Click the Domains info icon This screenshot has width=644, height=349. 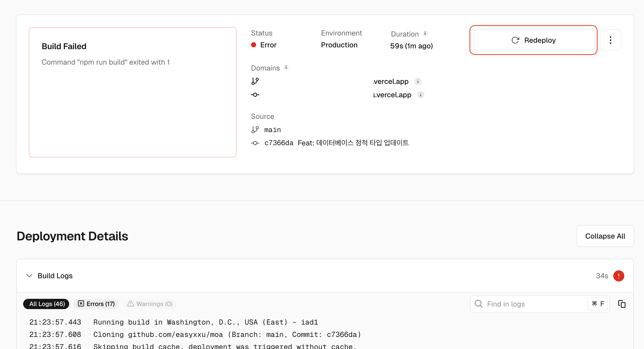click(x=286, y=67)
